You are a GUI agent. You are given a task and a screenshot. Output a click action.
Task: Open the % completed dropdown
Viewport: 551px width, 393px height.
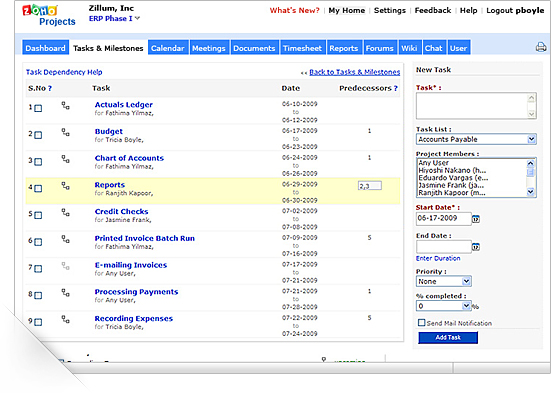click(443, 306)
